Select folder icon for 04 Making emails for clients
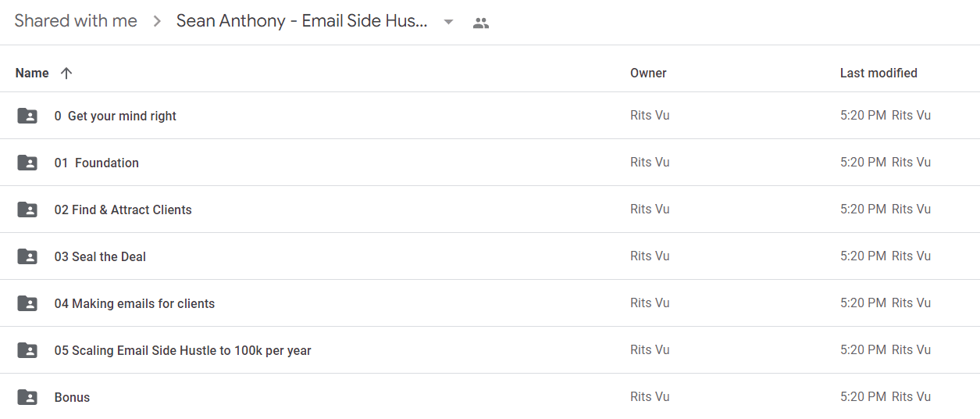The width and height of the screenshot is (980, 419). [27, 303]
